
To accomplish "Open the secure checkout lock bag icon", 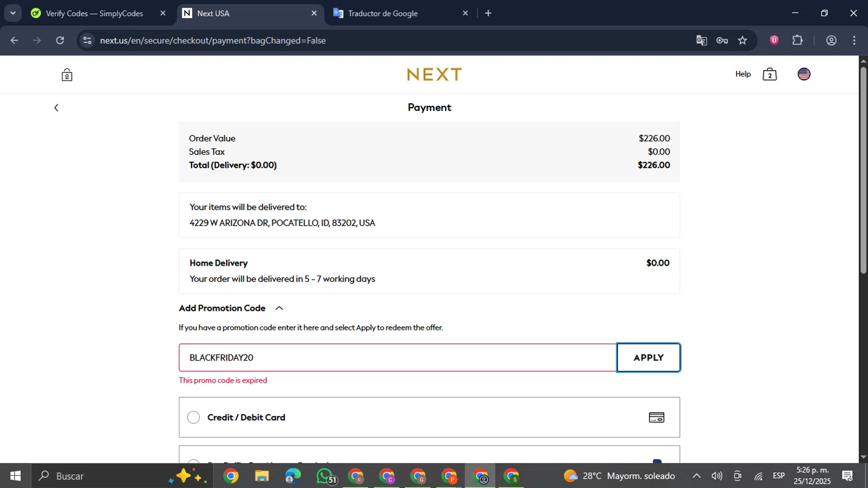I will (x=67, y=75).
